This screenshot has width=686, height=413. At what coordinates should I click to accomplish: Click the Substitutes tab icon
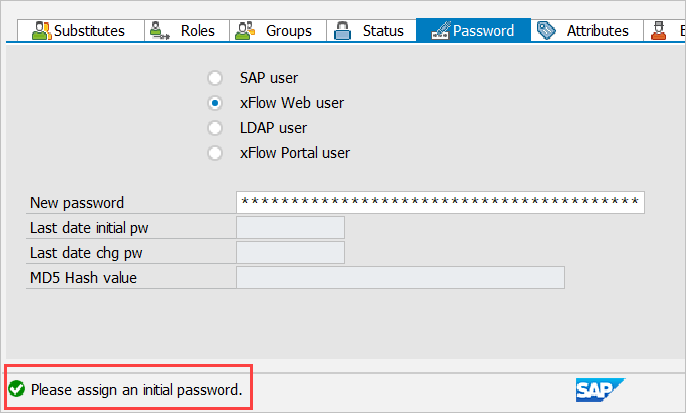(x=40, y=30)
